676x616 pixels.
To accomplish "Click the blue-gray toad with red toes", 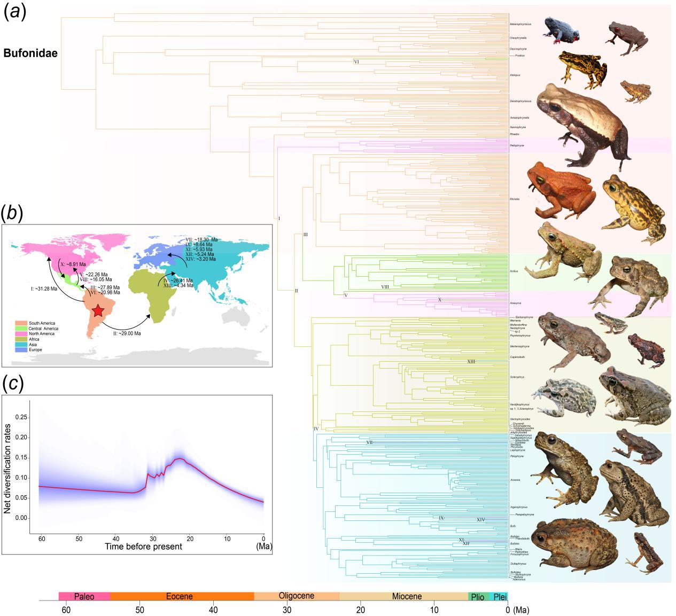I will pyautogui.click(x=561, y=29).
